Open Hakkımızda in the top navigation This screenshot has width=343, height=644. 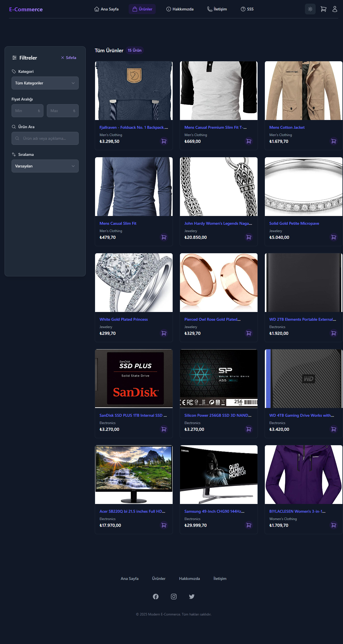180,9
